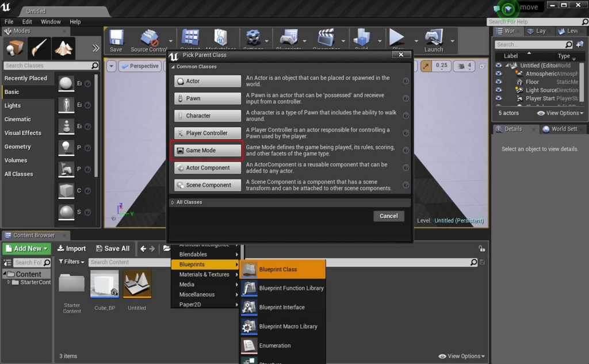Open the File menu
Image resolution: width=589 pixels, height=364 pixels.
9,22
